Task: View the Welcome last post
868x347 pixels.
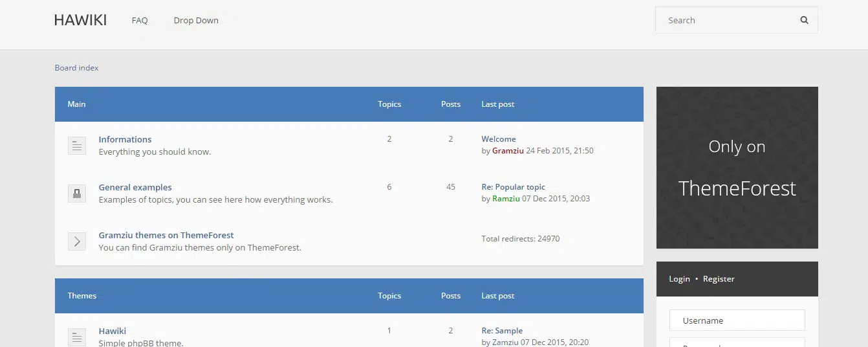Action: click(x=499, y=139)
